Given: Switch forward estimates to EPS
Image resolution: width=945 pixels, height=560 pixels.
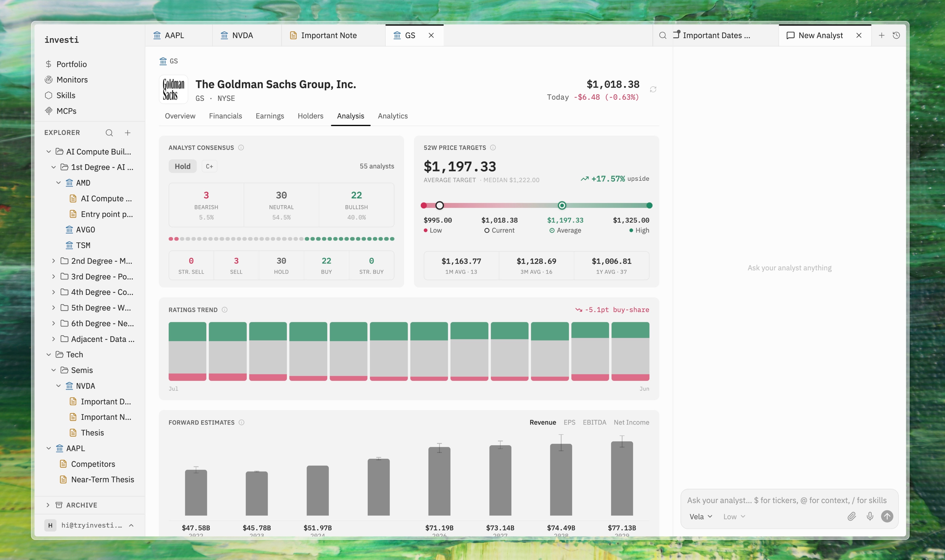Looking at the screenshot, I should click(x=570, y=422).
